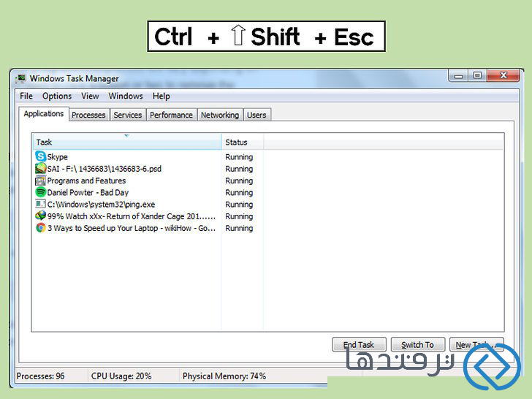Screen dimensions: 532x399
Task: Switch to the Processes tab
Action: [x=89, y=115]
